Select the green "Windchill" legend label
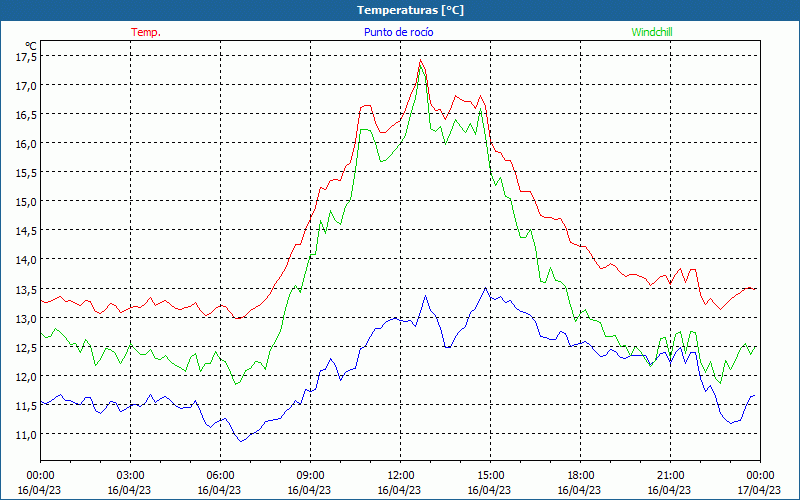 pyautogui.click(x=652, y=32)
